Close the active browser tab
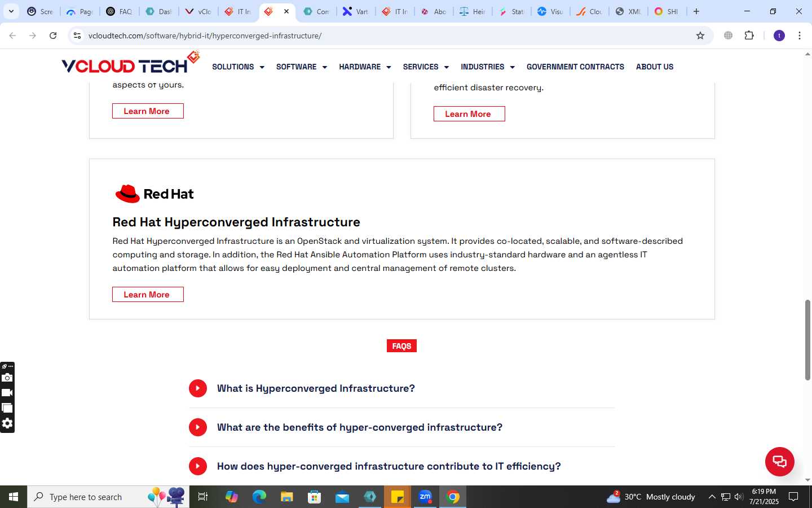 pyautogui.click(x=286, y=11)
